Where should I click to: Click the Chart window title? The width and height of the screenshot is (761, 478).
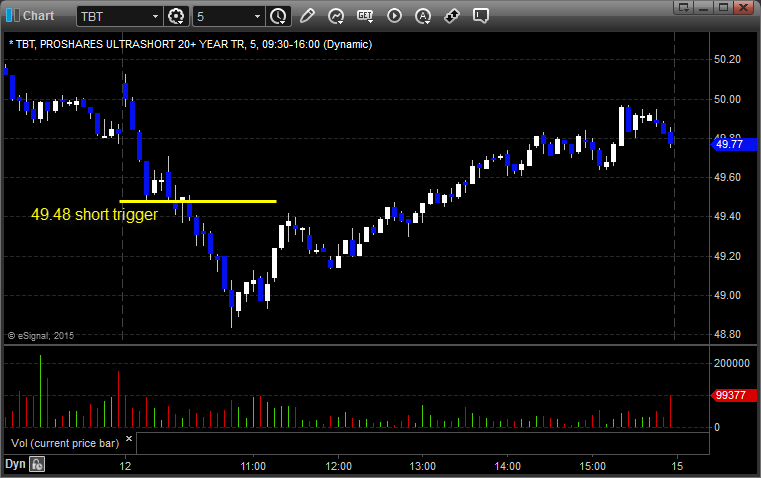coord(38,16)
